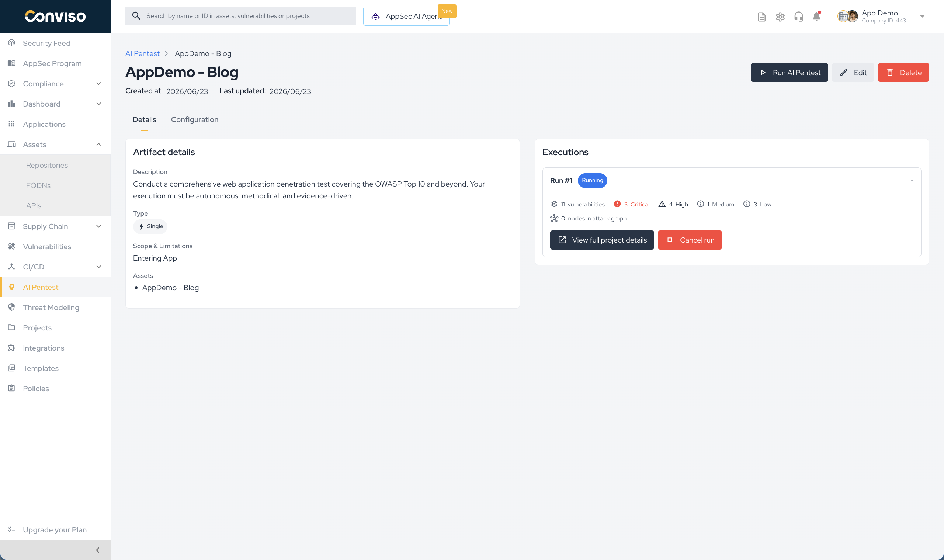Expand the Dashboard menu chevron
The width and height of the screenshot is (944, 560).
pos(98,104)
